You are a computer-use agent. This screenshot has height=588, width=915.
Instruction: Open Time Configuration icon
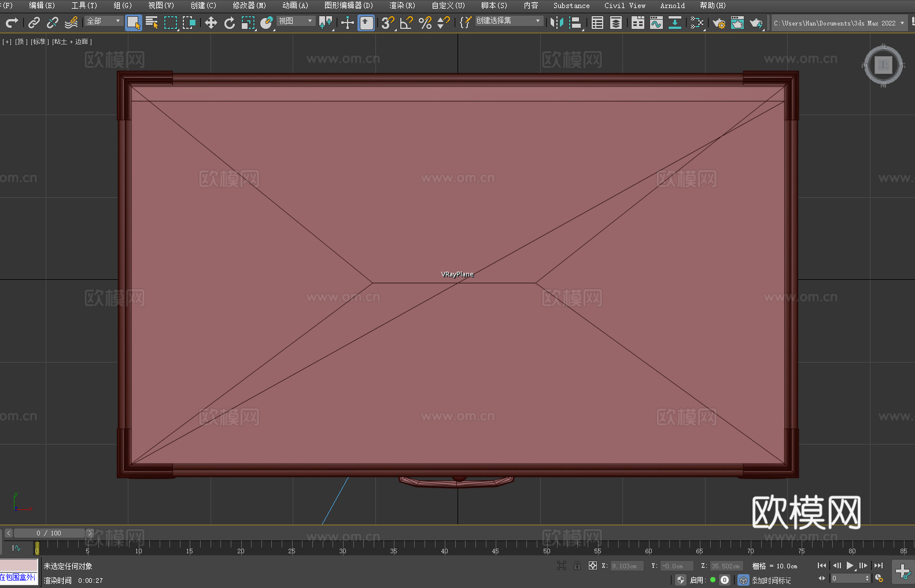pos(879,578)
